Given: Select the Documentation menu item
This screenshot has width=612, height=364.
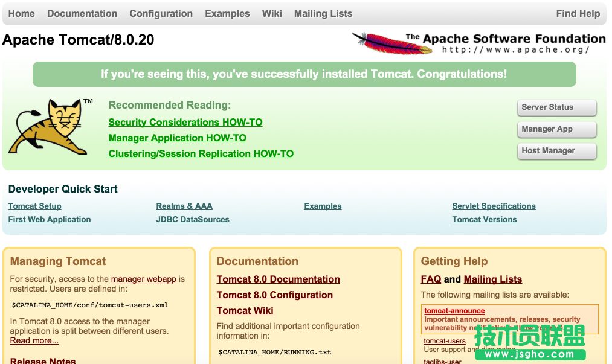Looking at the screenshot, I should coord(82,13).
